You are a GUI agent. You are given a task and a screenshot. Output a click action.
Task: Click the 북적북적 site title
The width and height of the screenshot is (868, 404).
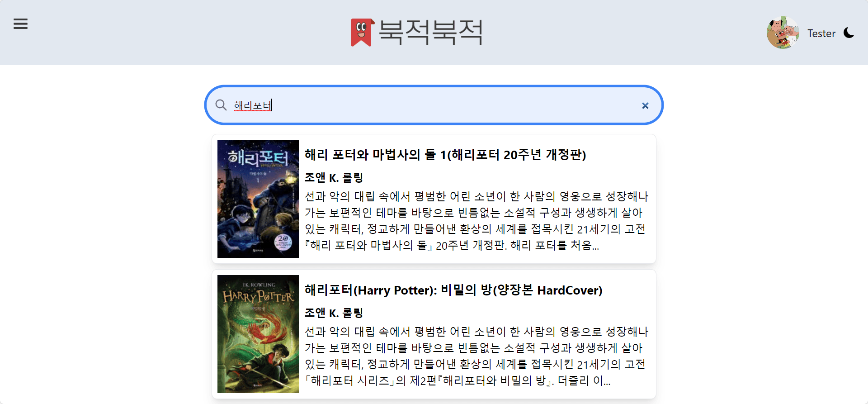coord(430,33)
